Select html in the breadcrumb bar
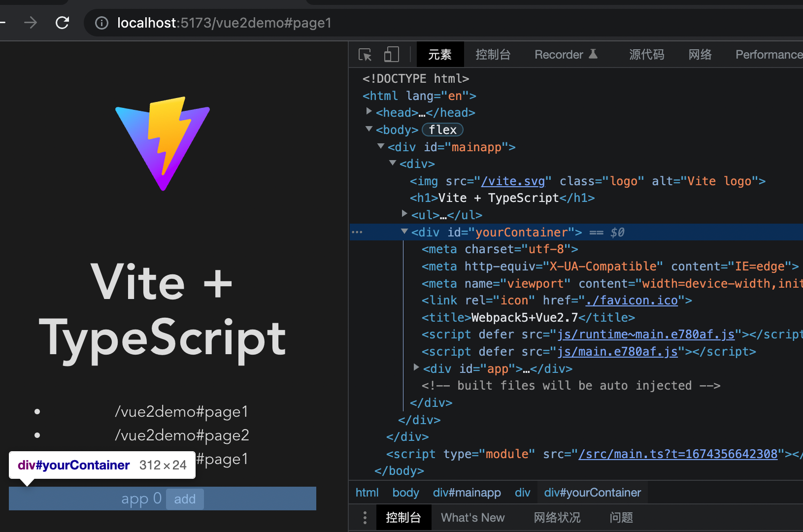This screenshot has height=532, width=803. click(367, 493)
